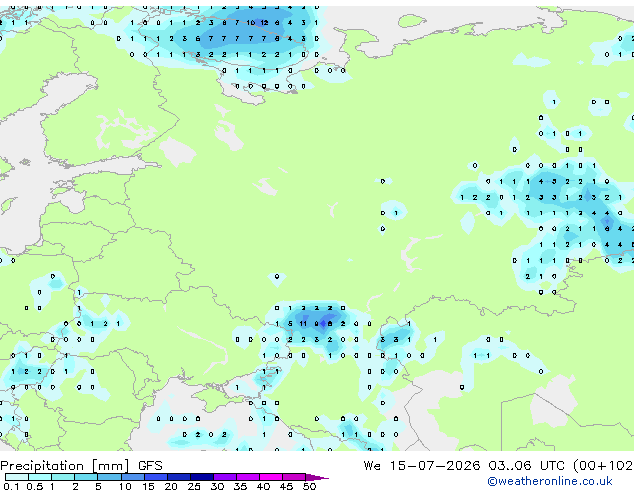The image size is (634, 490).
Task: Pick the 15–20 mm legend swatch
Action: coord(155,477)
